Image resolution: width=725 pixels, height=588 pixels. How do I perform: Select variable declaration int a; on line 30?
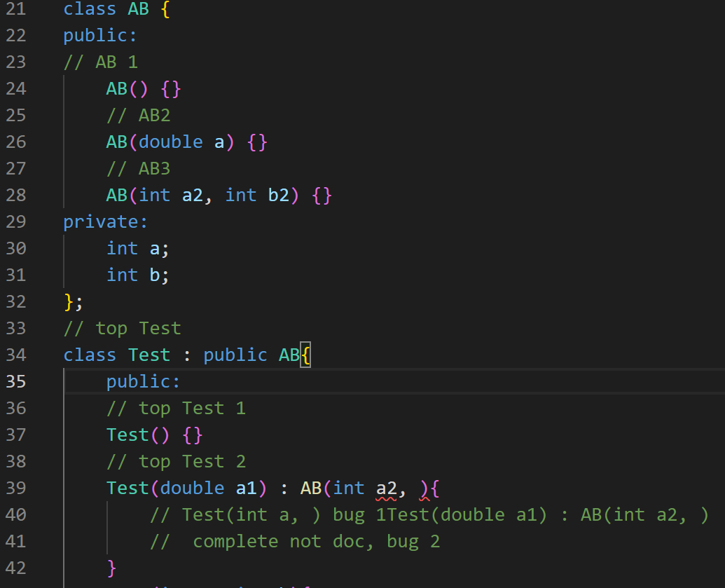pyautogui.click(x=138, y=248)
